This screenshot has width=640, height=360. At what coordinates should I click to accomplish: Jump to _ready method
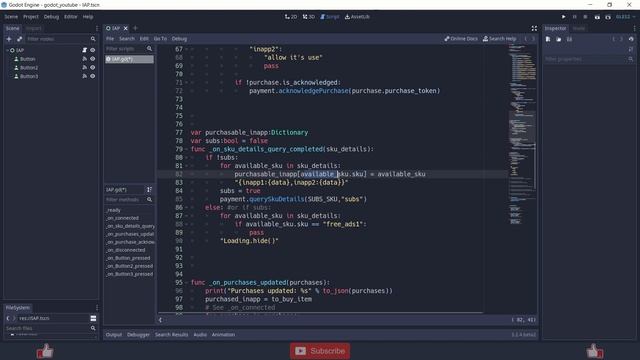[113, 210]
